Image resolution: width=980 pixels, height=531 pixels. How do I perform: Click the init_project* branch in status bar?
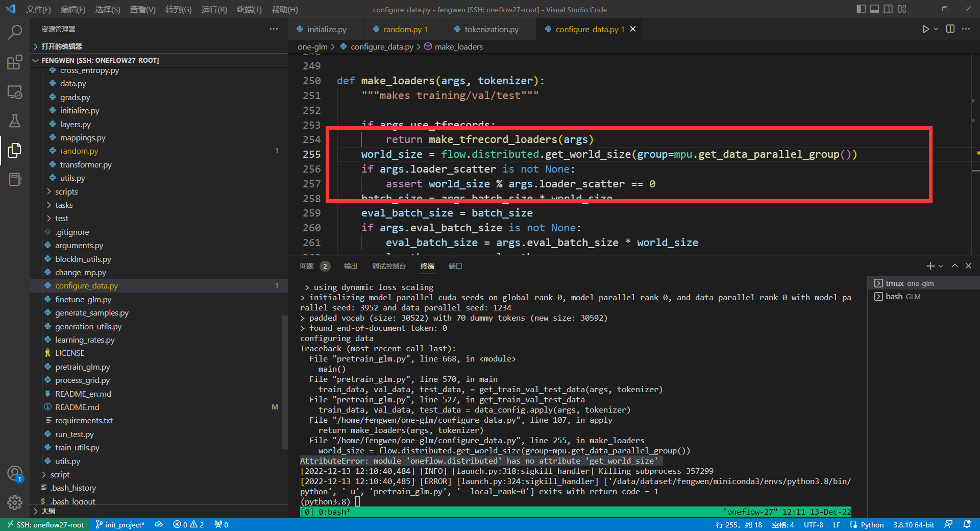(120, 525)
